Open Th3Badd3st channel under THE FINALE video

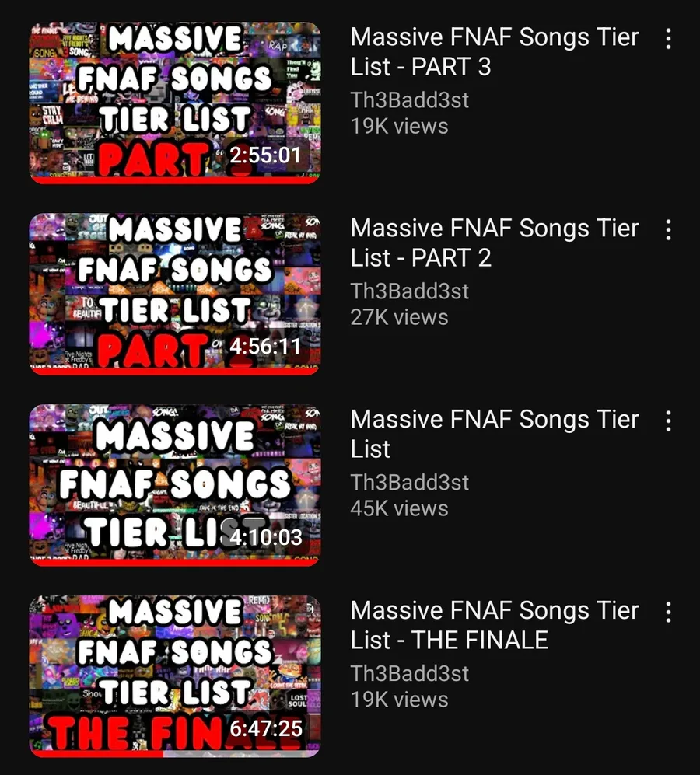tap(410, 674)
